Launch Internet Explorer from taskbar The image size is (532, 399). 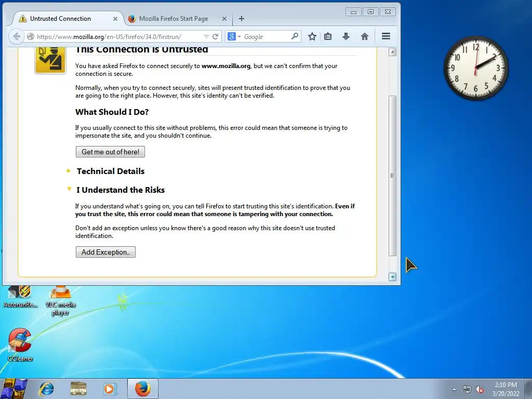coord(46,389)
